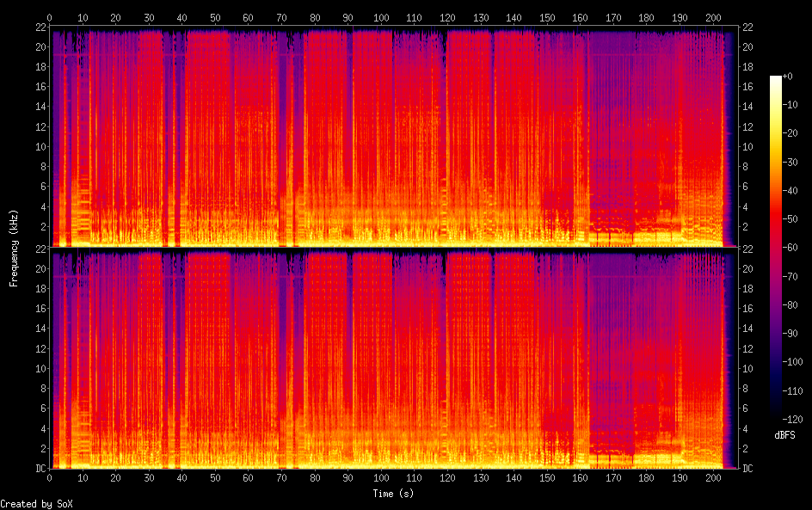Click the '-40' color scale label
Screen dimensions: 812x510
pos(790,191)
